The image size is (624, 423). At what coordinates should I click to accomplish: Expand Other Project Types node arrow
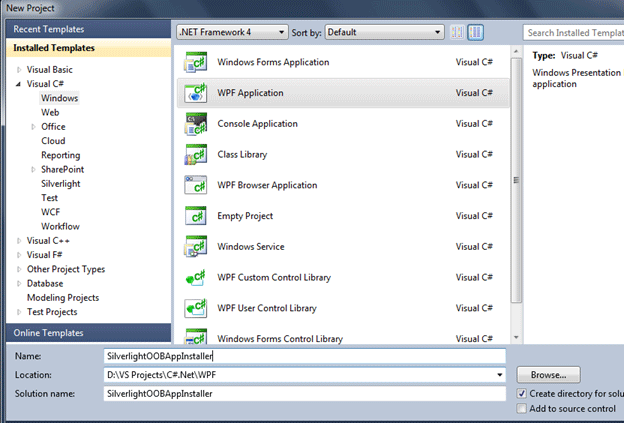(19, 269)
